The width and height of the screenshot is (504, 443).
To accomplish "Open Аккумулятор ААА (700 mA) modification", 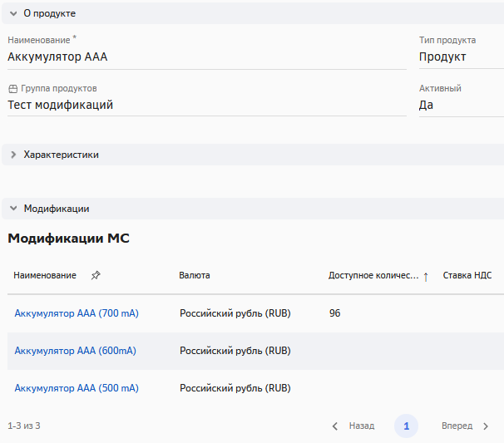I will 77,313.
